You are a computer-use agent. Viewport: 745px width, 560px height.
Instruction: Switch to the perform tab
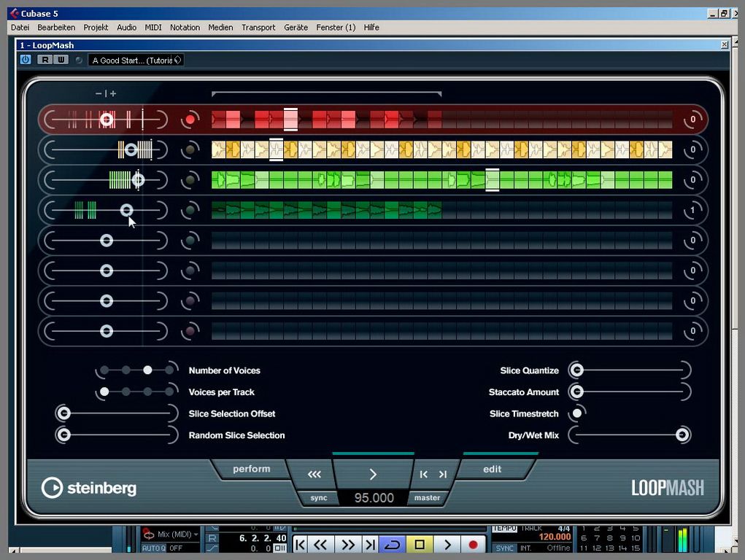click(251, 469)
